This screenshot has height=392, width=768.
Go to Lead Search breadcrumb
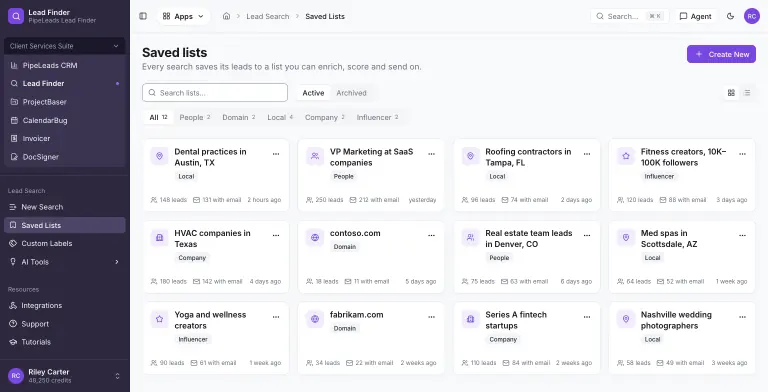point(267,16)
